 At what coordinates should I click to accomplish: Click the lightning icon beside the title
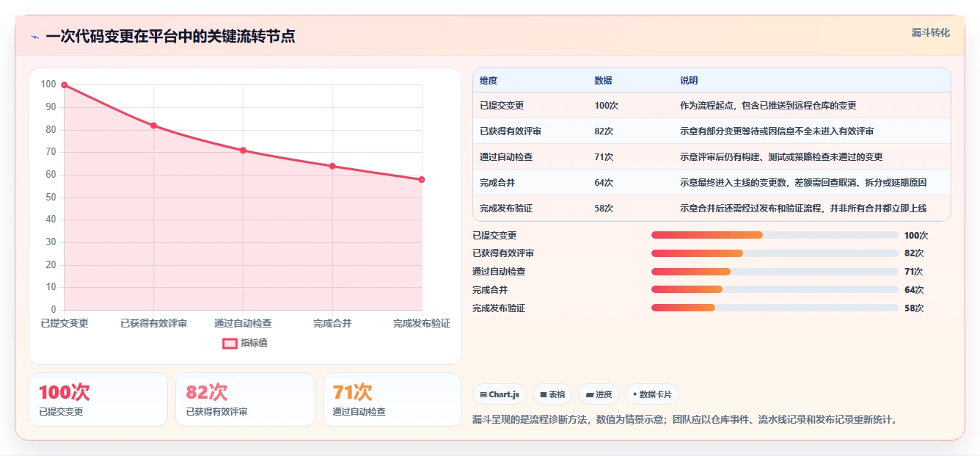[x=35, y=37]
